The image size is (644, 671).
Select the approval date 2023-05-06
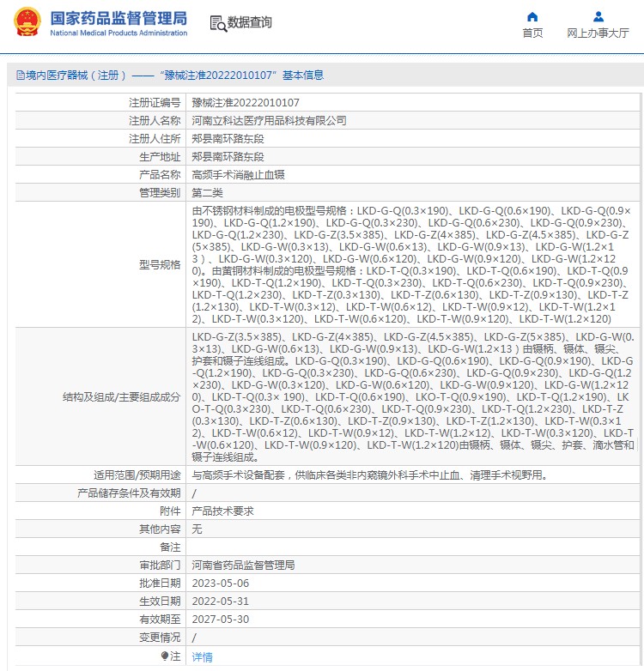tap(221, 583)
